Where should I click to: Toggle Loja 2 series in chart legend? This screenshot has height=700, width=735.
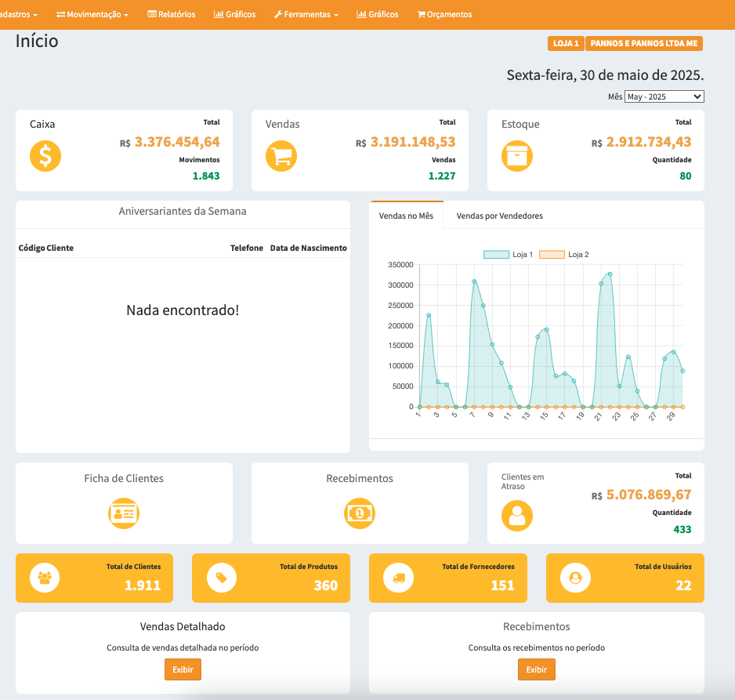564,255
